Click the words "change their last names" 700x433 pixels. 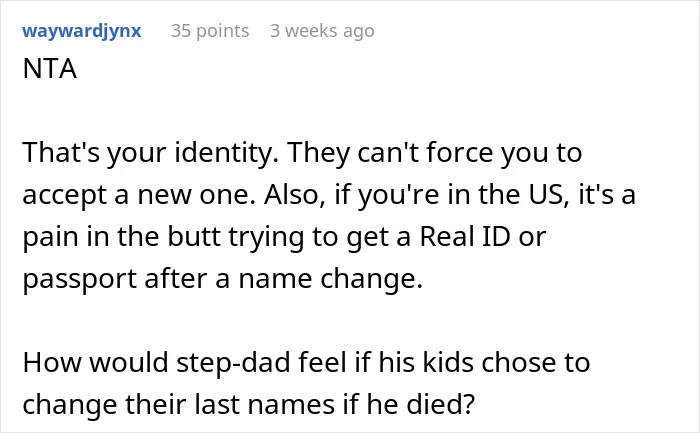(x=178, y=404)
